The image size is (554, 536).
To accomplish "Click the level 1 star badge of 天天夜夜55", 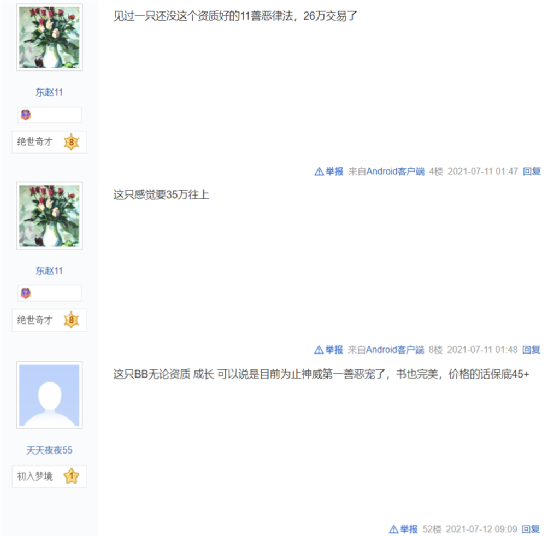I will point(71,476).
